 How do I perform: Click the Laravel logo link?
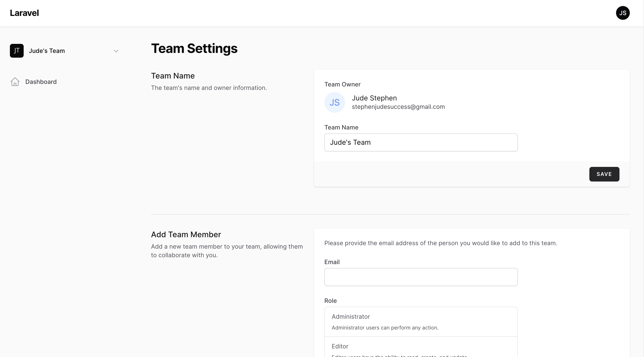coord(24,13)
